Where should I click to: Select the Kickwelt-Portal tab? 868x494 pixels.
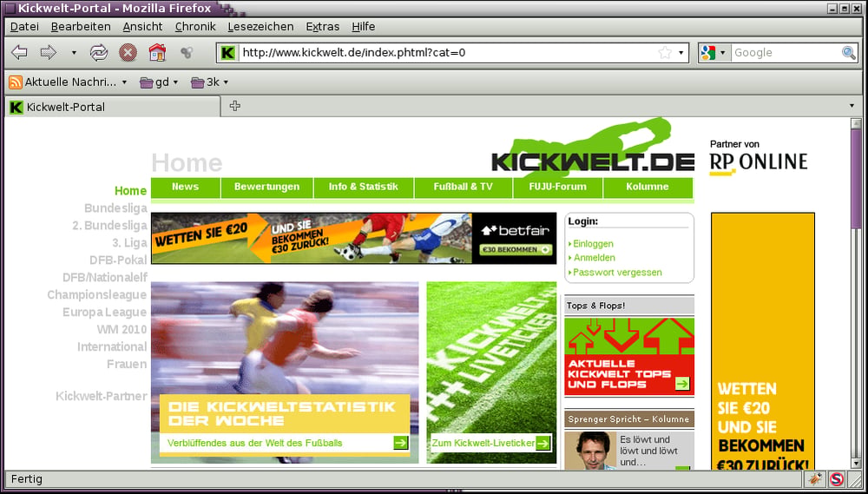click(112, 106)
